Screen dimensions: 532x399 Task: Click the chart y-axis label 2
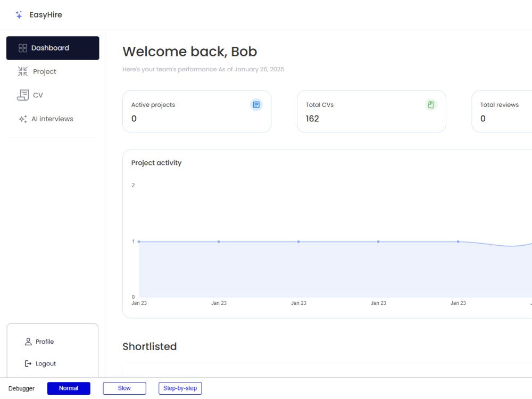coord(134,185)
